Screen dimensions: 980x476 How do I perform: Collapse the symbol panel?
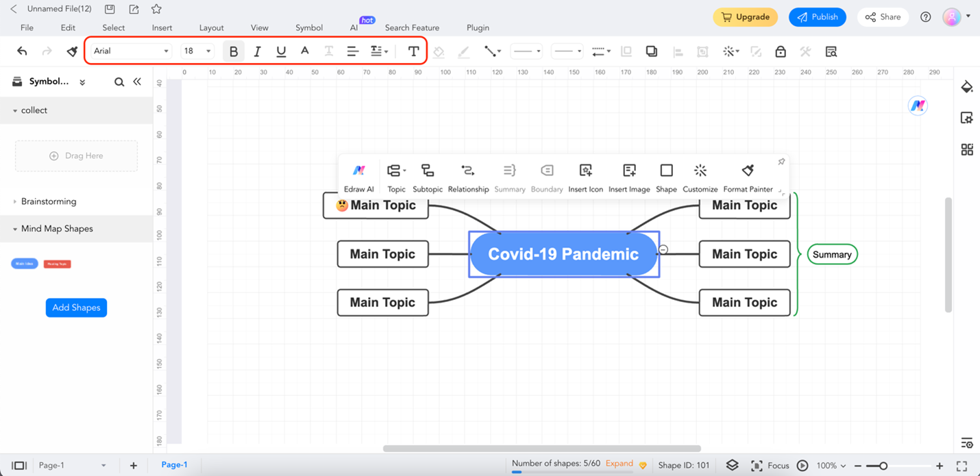pos(137,82)
